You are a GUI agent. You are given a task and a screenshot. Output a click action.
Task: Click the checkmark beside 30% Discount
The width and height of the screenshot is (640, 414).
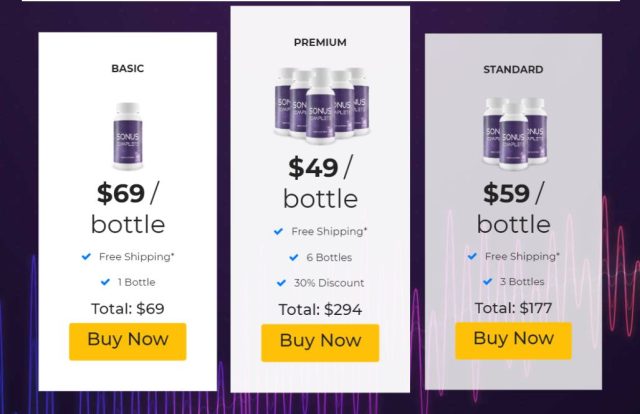(281, 283)
